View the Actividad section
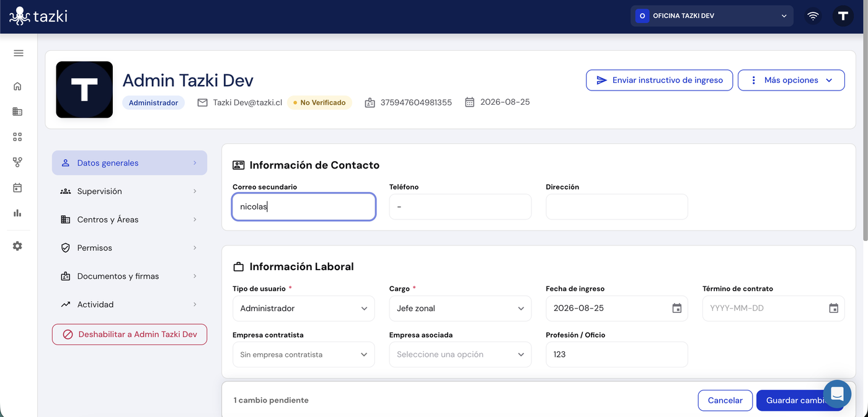The image size is (868, 417). click(130, 304)
